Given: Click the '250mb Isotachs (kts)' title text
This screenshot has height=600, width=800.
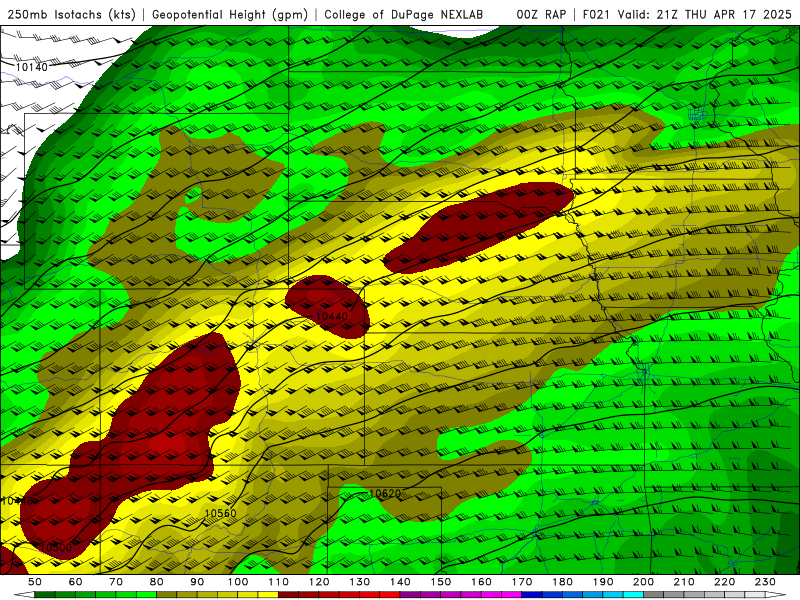Looking at the screenshot, I should tap(72, 14).
